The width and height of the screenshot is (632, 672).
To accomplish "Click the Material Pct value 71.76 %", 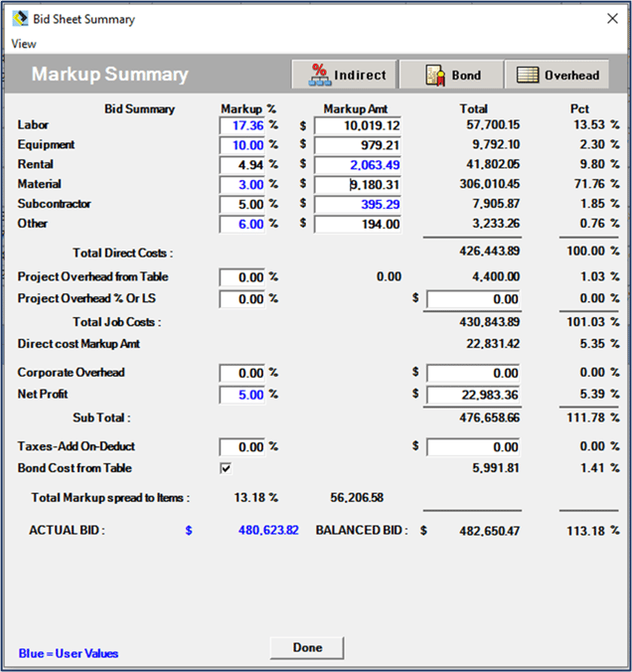I will (596, 184).
